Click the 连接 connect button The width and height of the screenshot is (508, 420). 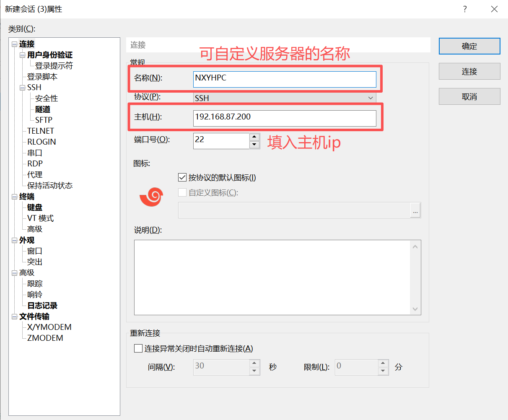469,71
